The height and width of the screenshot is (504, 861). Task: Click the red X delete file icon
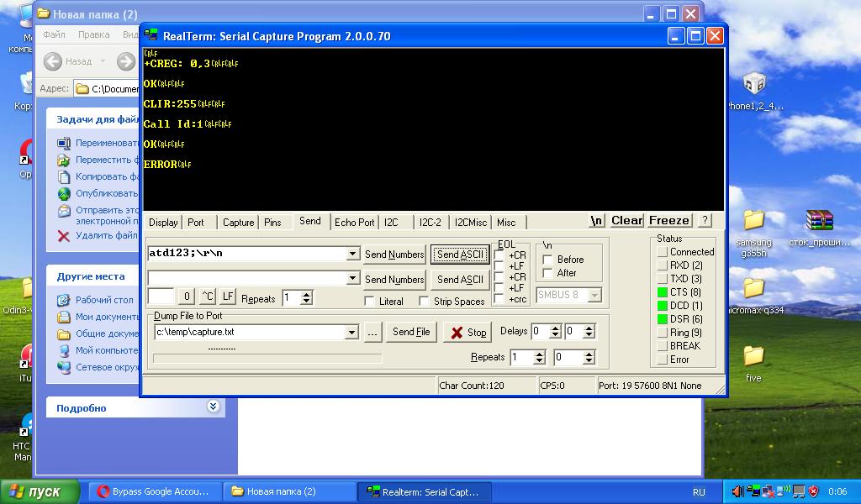click(x=63, y=236)
